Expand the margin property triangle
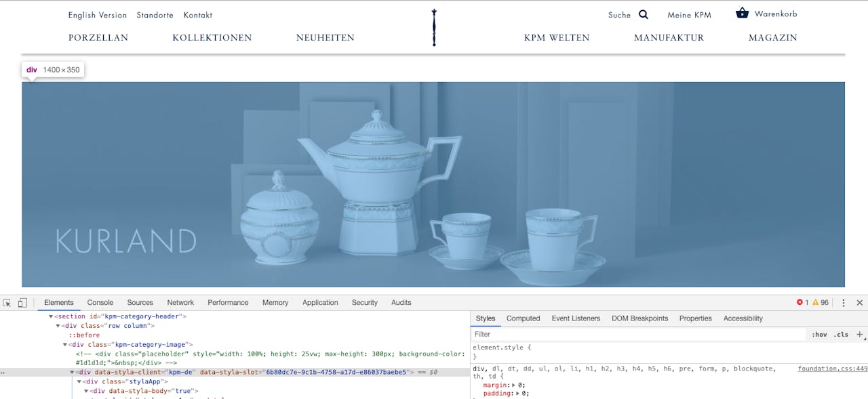This screenshot has width=868, height=399. pos(514,385)
